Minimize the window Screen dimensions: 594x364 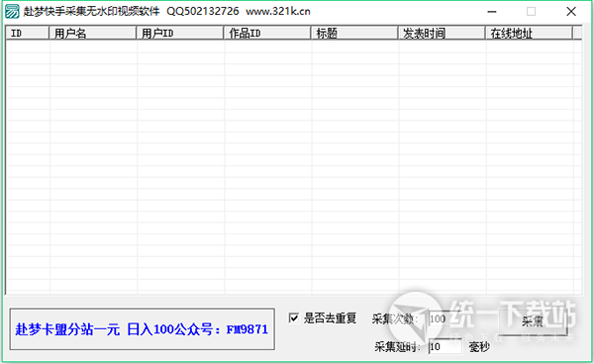[492, 12]
